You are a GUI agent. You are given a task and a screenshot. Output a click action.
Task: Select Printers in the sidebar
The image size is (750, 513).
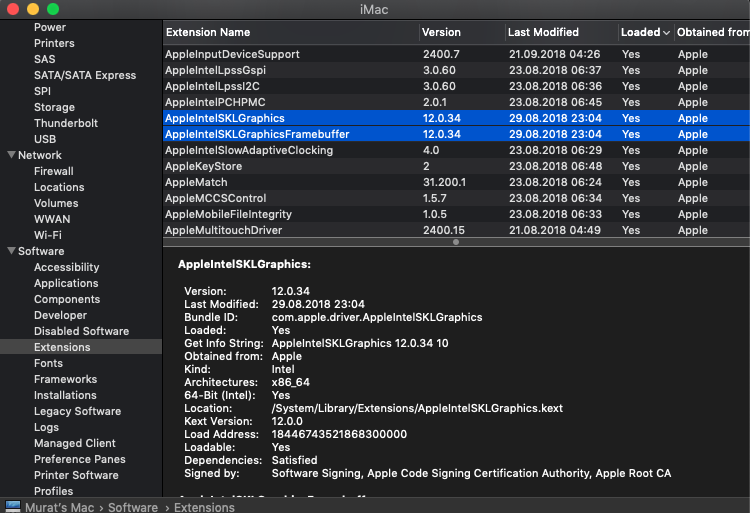click(54, 43)
